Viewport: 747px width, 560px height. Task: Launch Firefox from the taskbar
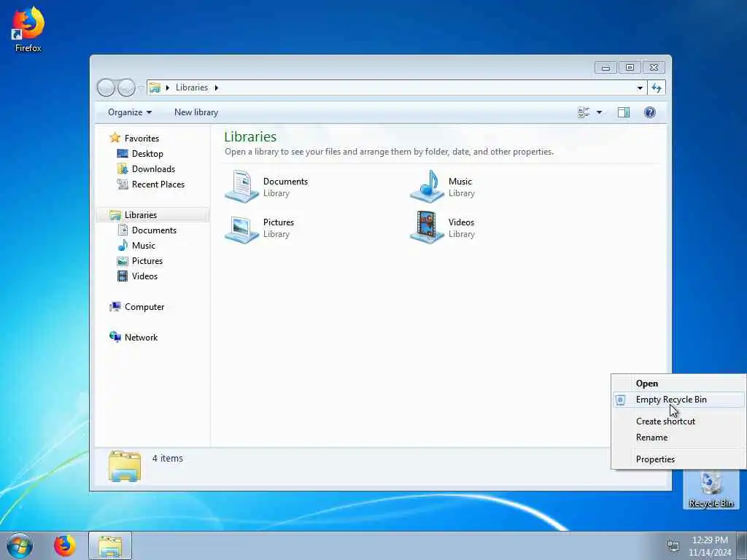click(65, 545)
